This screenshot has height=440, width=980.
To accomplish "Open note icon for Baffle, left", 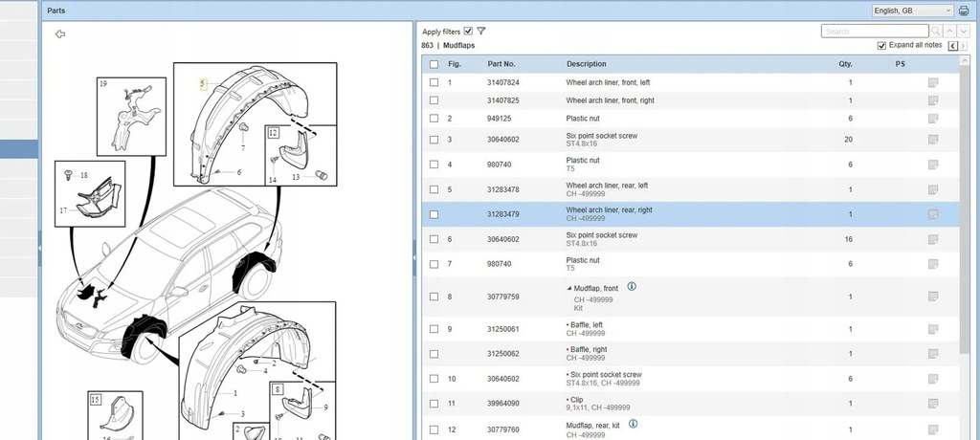I will click(933, 329).
